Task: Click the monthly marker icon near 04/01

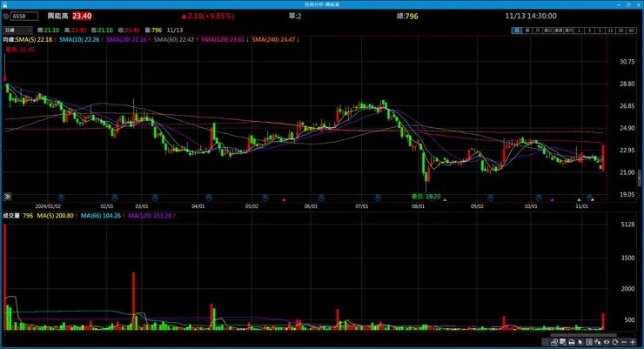Action: 209,198
